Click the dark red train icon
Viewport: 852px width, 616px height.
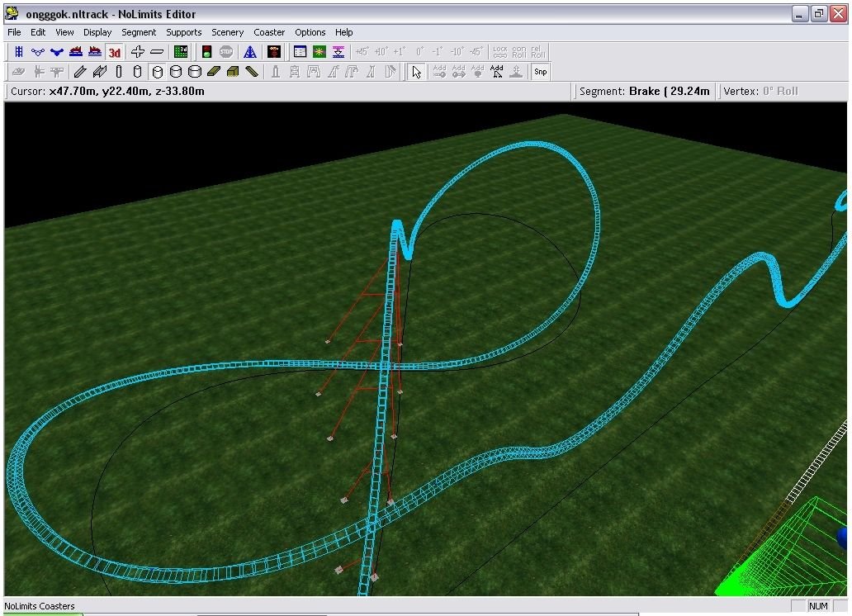pyautogui.click(x=274, y=52)
